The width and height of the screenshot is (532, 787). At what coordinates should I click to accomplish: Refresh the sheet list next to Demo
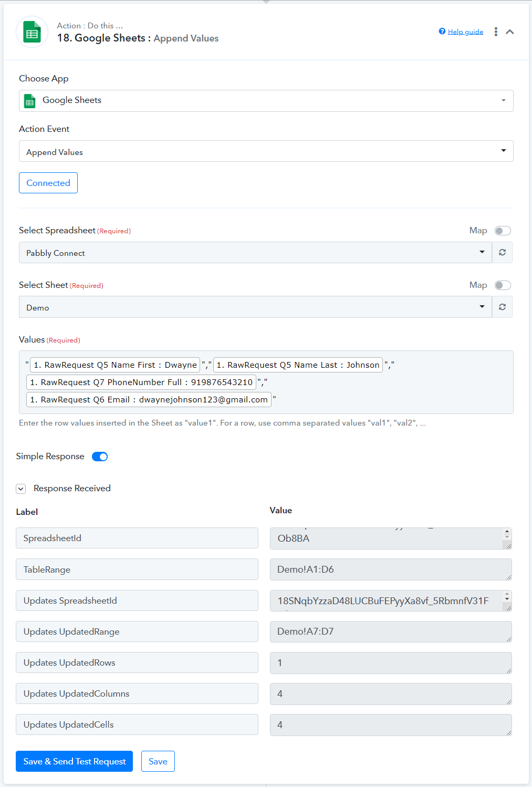point(502,307)
